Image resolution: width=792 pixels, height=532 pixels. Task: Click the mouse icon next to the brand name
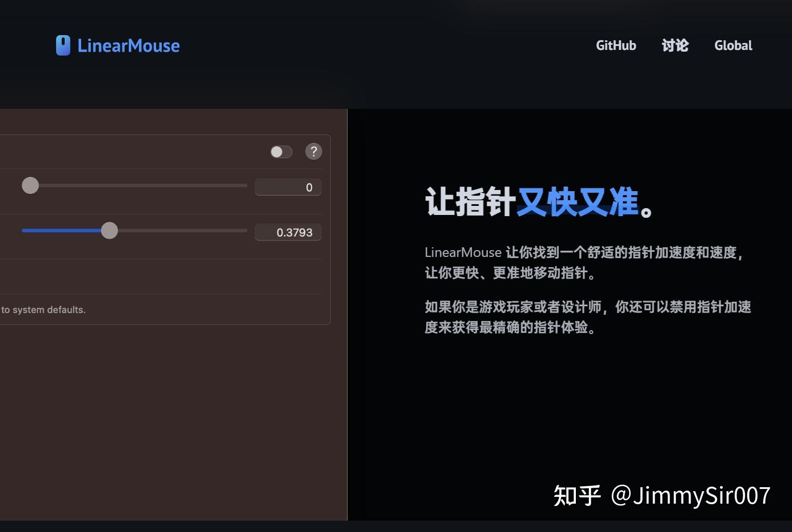tap(62, 45)
